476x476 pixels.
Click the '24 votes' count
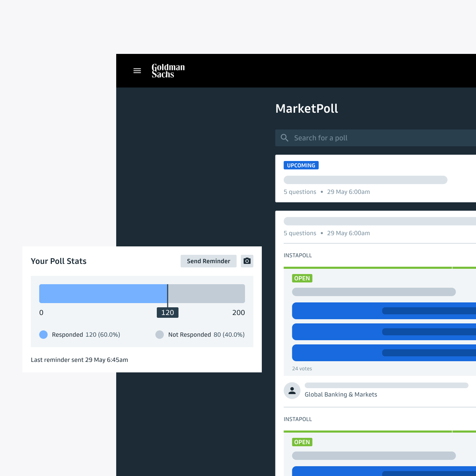[x=302, y=369]
